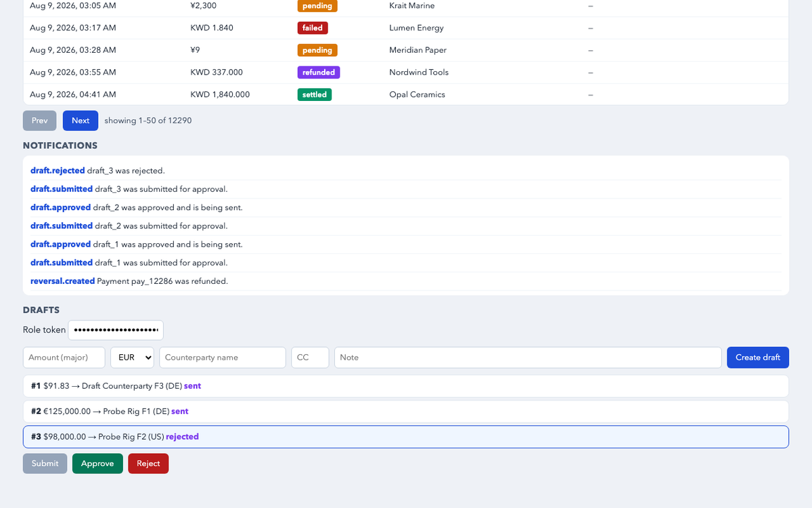Reject the selected draft
812x508 pixels.
148,464
